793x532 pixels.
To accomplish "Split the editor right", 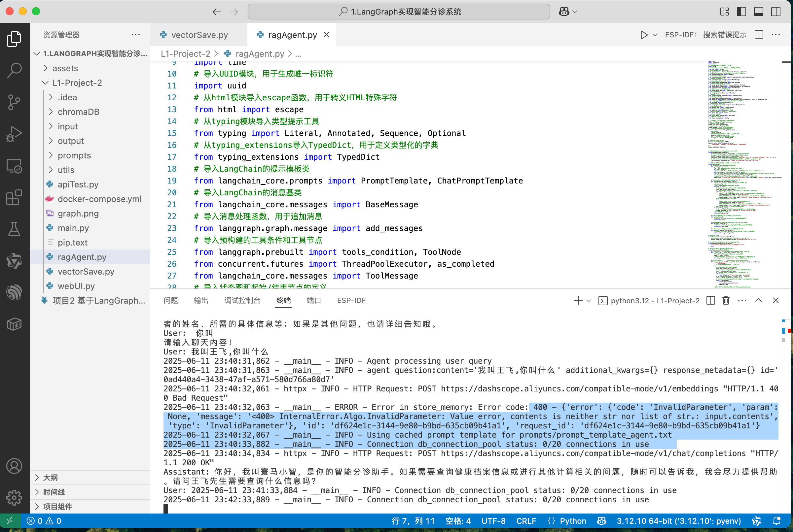I will pos(759,35).
